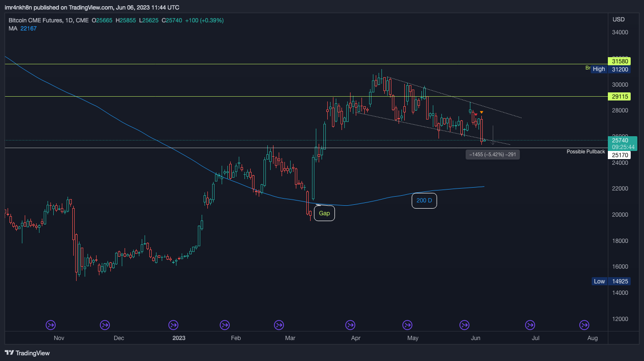
Task: Click the Bitcoin CME Futures symbol title
Action: click(49, 20)
